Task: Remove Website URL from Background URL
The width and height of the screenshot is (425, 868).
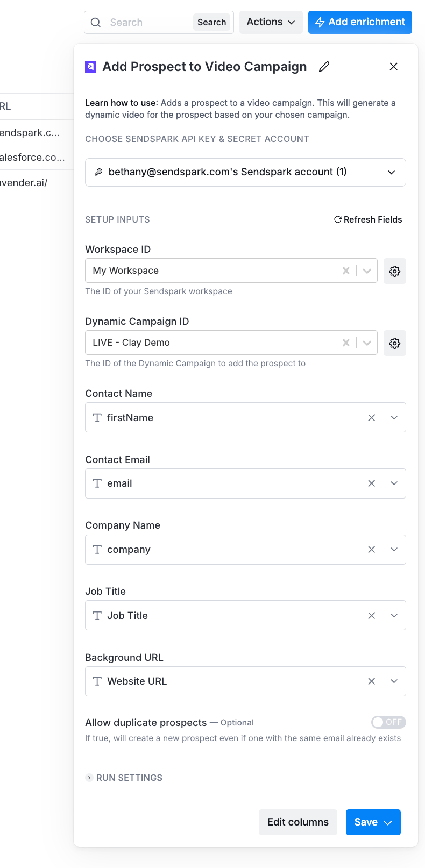Action: [x=371, y=681]
